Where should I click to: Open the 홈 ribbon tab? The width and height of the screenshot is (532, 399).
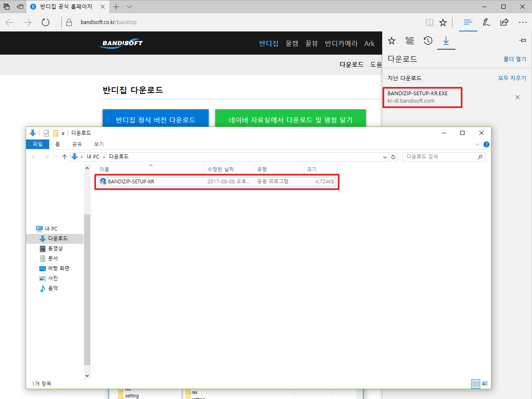coord(58,144)
